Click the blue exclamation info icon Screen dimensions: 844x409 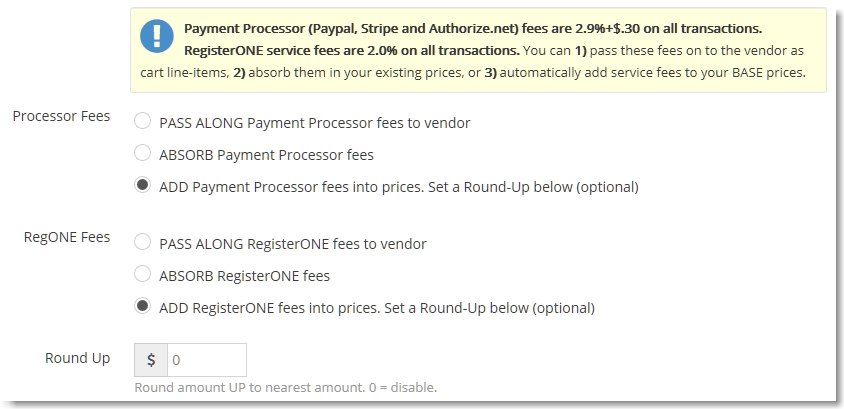[x=157, y=36]
